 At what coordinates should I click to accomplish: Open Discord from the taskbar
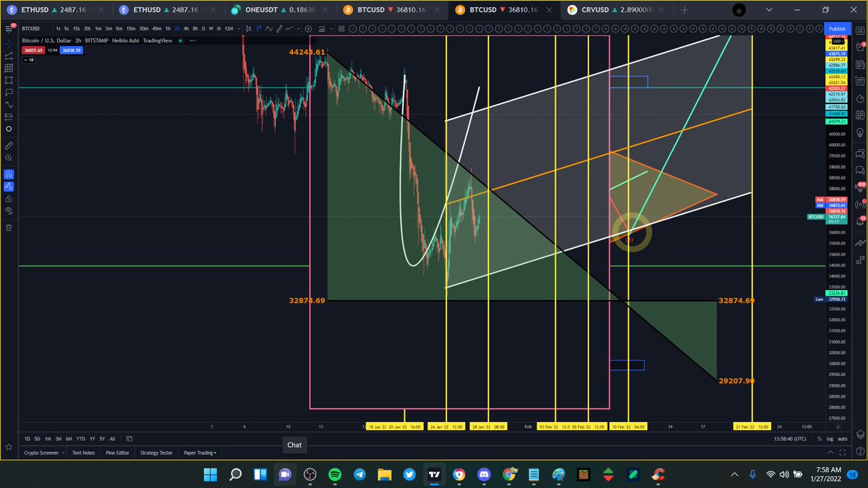coord(484,475)
